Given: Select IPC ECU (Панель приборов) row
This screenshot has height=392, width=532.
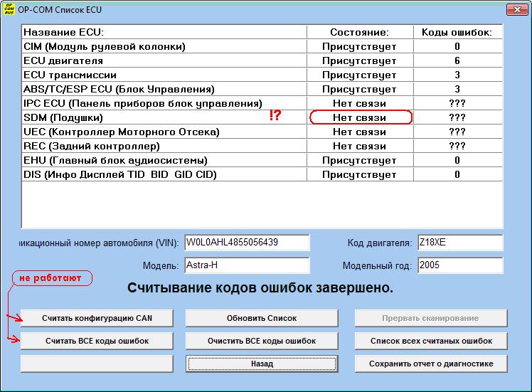Looking at the screenshot, I should tap(262, 103).
